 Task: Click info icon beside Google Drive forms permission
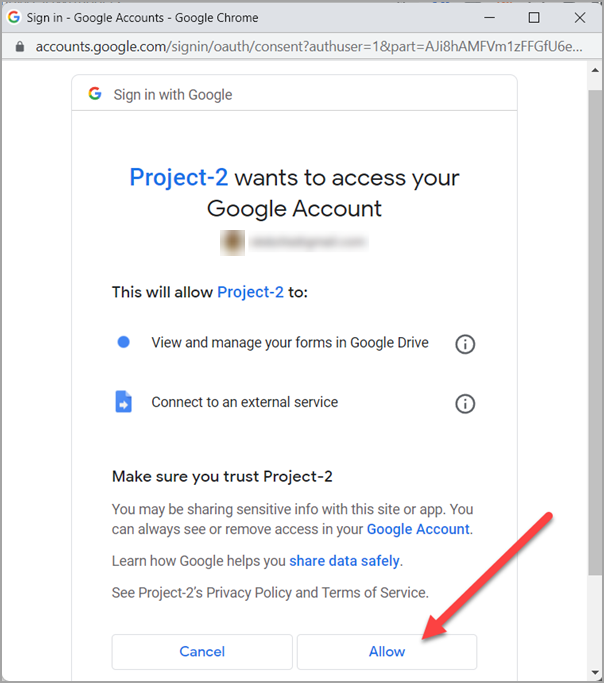pyautogui.click(x=465, y=344)
